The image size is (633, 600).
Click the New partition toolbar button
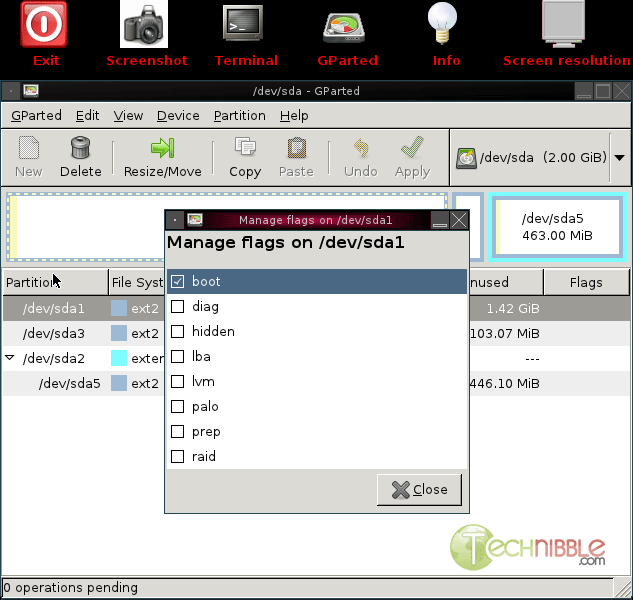pyautogui.click(x=29, y=157)
